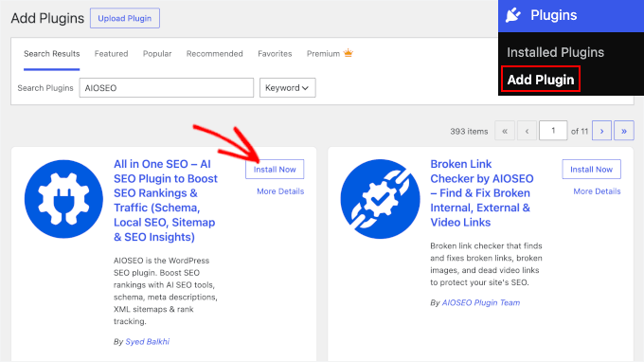The width and height of the screenshot is (644, 362).
Task: Click the Broken Link Checker description text
Action: [486, 264]
